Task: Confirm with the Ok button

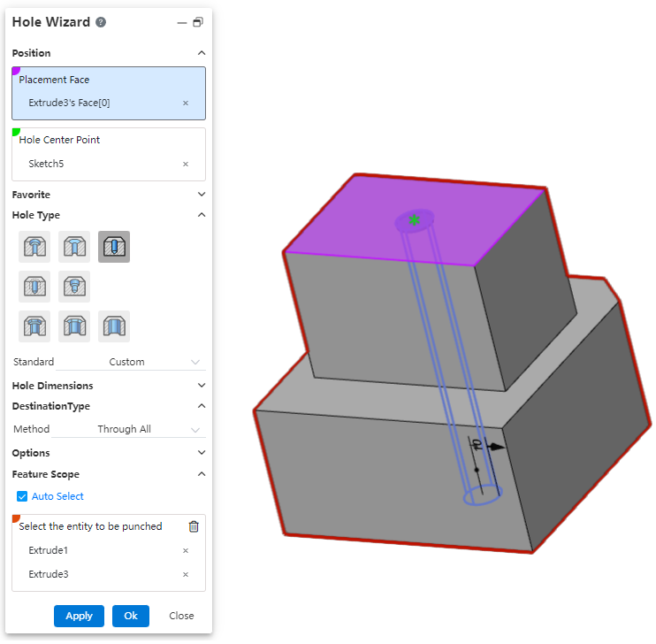Action: click(x=131, y=616)
